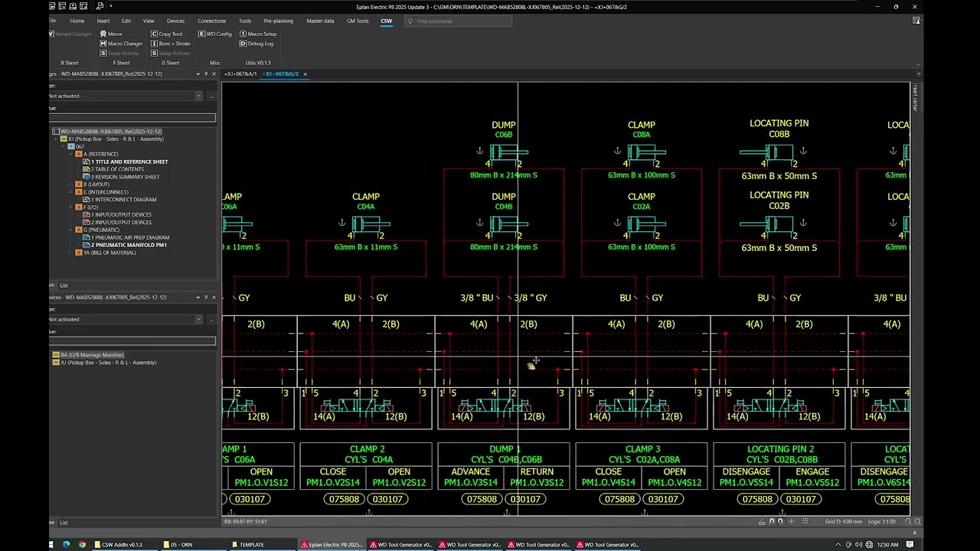980x551 pixels.
Task: Switch to the Connections ribbon tab
Action: [212, 21]
